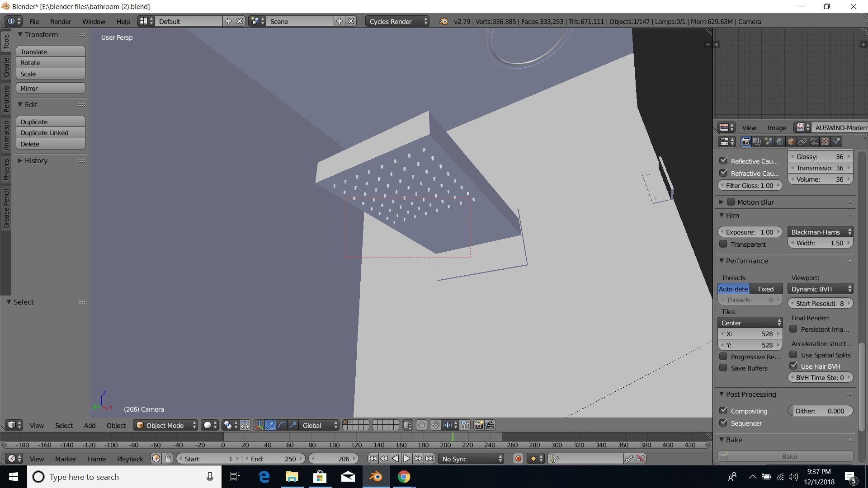Open the Cycles Render engine dropdown
Image resolution: width=868 pixels, height=488 pixels.
point(397,21)
